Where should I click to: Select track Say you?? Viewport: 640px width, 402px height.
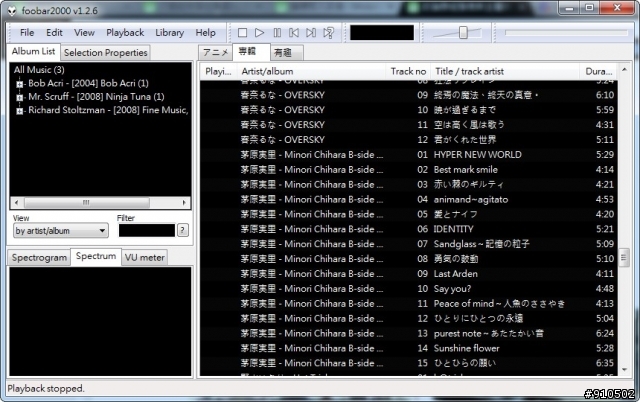409,289
